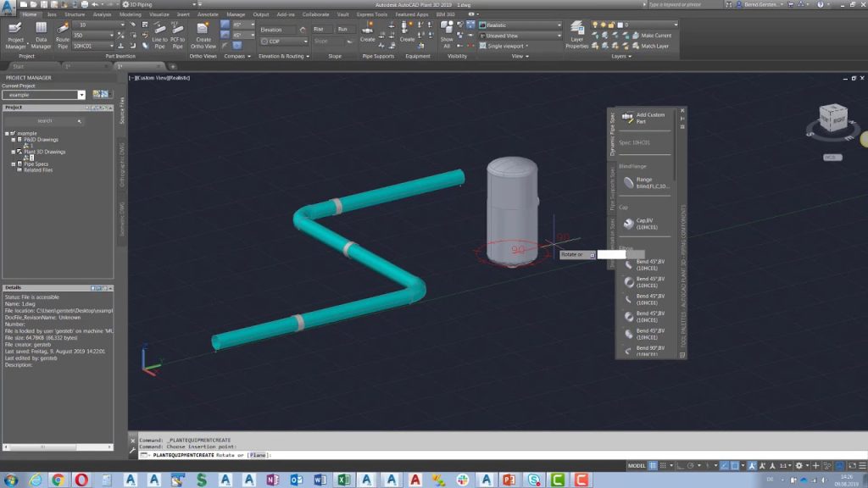The width and height of the screenshot is (868, 488).
Task: Open the Realistic visual style dropdown
Action: (x=559, y=25)
